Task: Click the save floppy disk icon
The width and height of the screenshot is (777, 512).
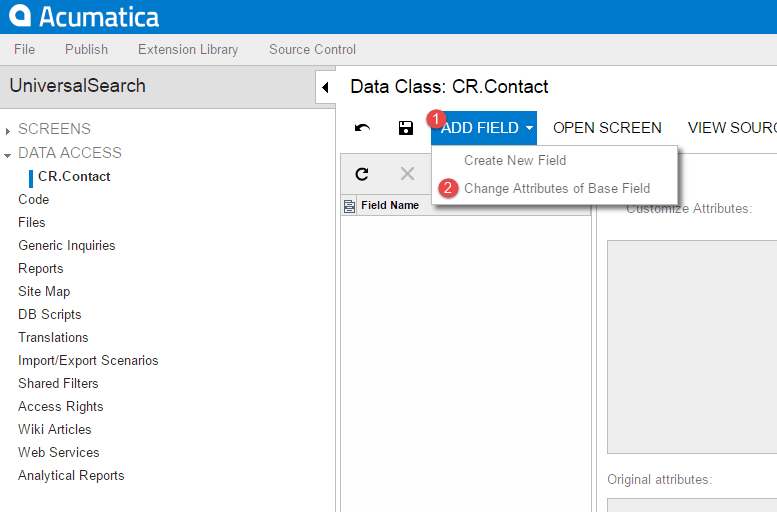Action: coord(406,128)
